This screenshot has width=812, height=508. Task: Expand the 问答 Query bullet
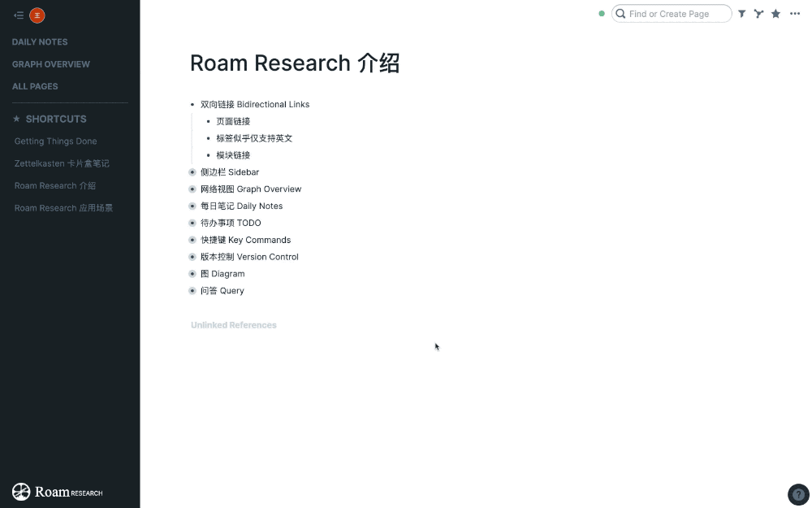click(192, 291)
